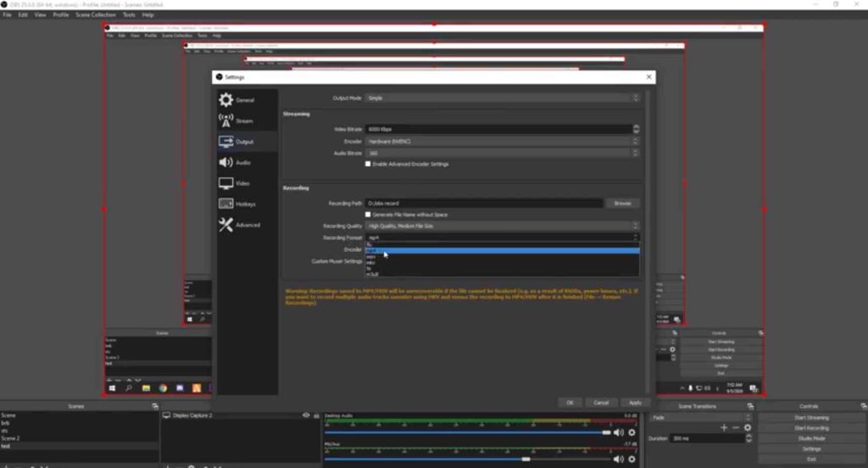
Task: Open the Scene Collection menu
Action: [96, 15]
